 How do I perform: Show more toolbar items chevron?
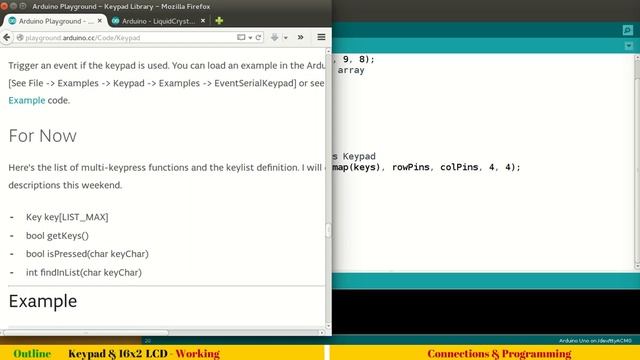pos(300,38)
